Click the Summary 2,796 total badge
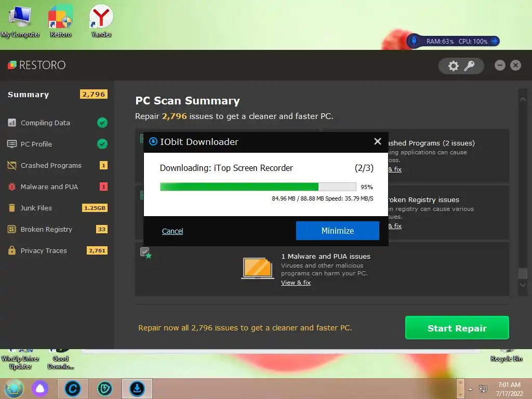Image resolution: width=532 pixels, height=399 pixels. [94, 95]
